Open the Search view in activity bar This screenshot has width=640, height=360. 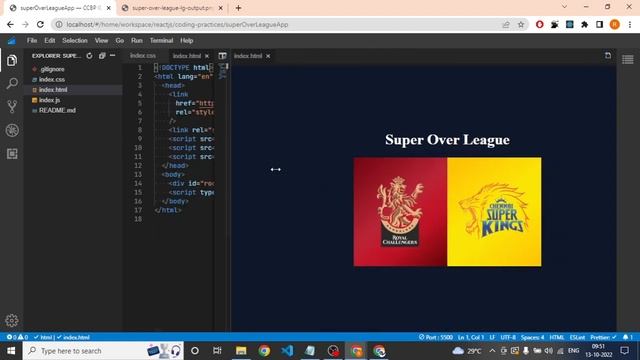point(12,83)
